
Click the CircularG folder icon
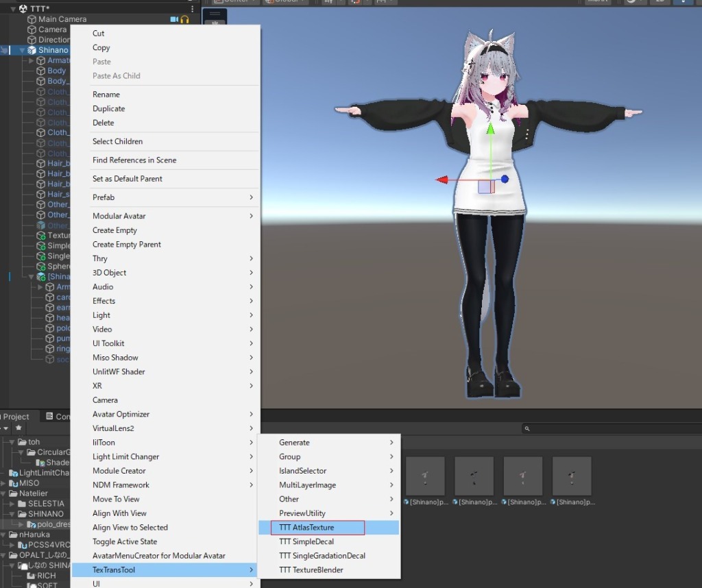click(x=31, y=452)
